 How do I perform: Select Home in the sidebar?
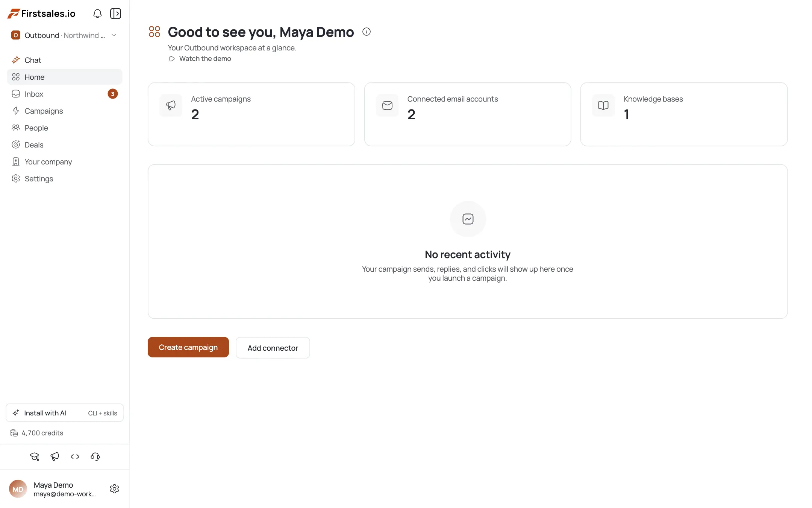point(65,77)
